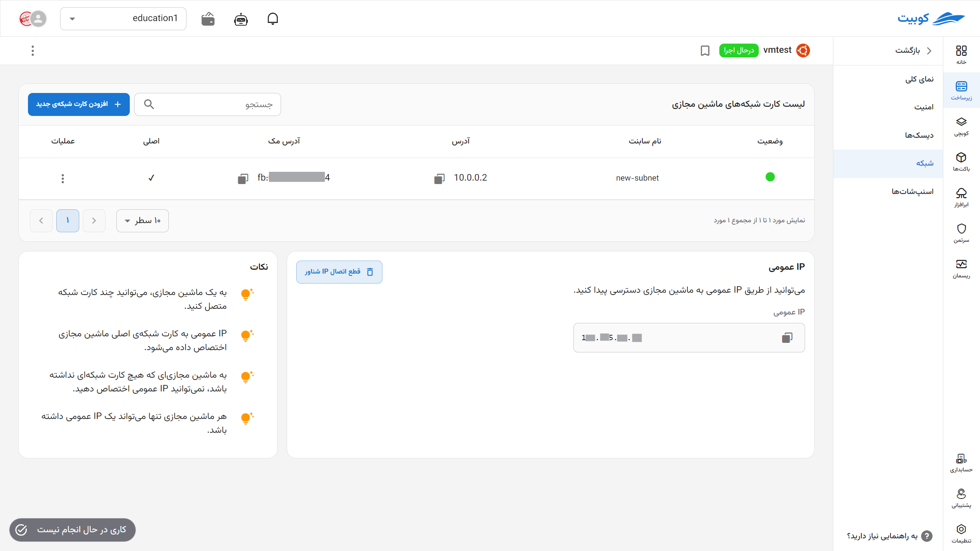Open the خانه (Home) section in the sidebar
The image size is (980, 551).
962,54
